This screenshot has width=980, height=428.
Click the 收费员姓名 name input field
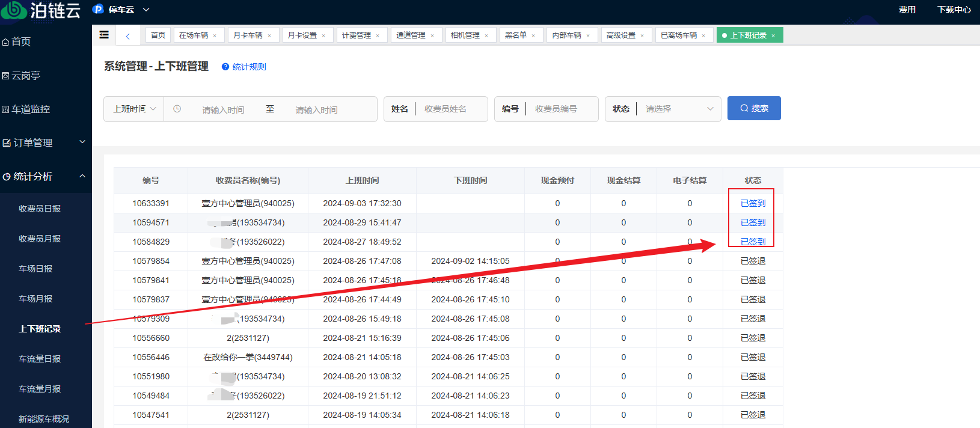point(451,109)
